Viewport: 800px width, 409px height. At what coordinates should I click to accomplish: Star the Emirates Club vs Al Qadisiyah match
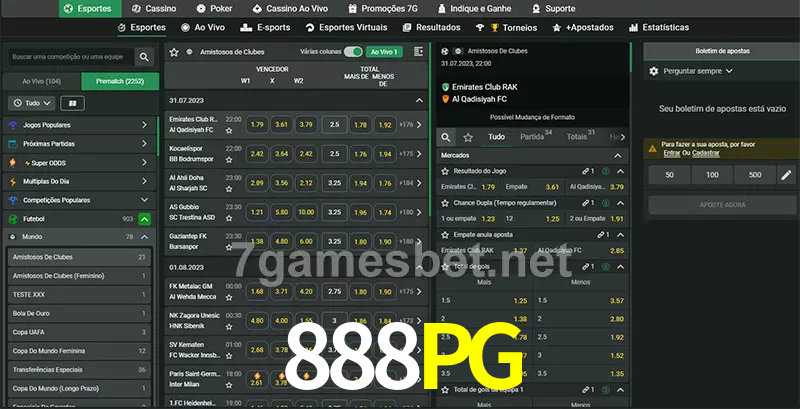(229, 131)
